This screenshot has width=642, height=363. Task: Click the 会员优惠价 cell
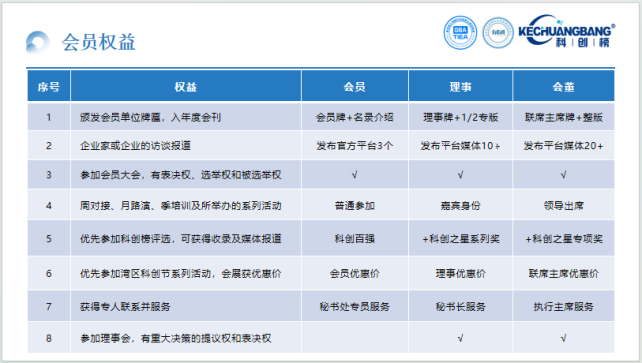tap(355, 273)
